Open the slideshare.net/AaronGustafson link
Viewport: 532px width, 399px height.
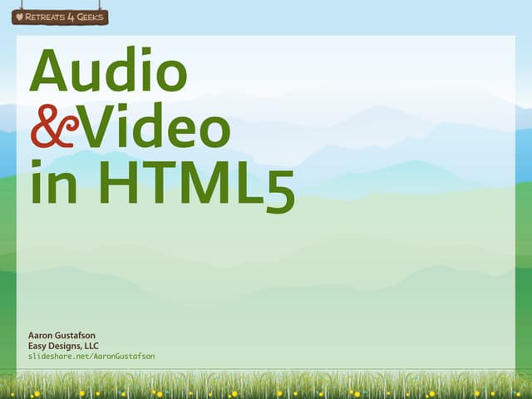(91, 356)
